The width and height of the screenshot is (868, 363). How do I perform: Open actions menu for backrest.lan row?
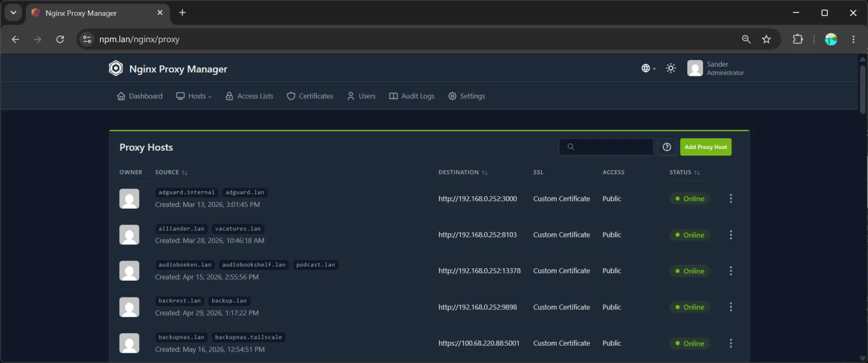(x=731, y=307)
